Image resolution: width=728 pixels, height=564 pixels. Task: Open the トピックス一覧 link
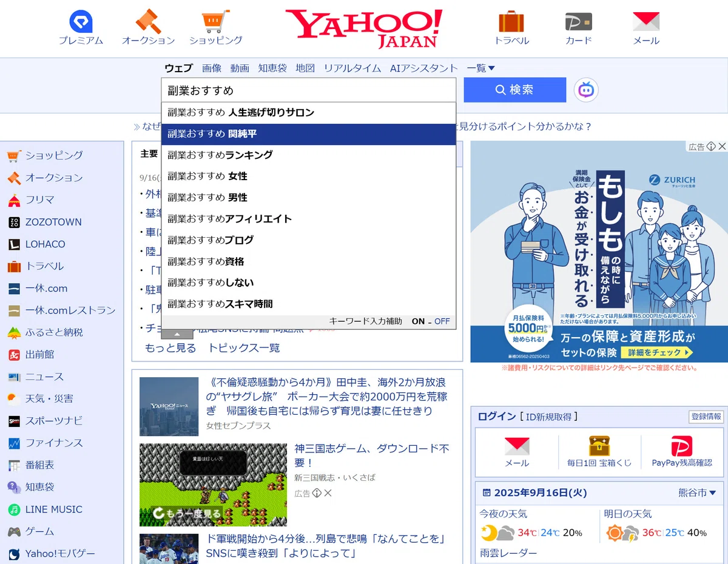(244, 348)
